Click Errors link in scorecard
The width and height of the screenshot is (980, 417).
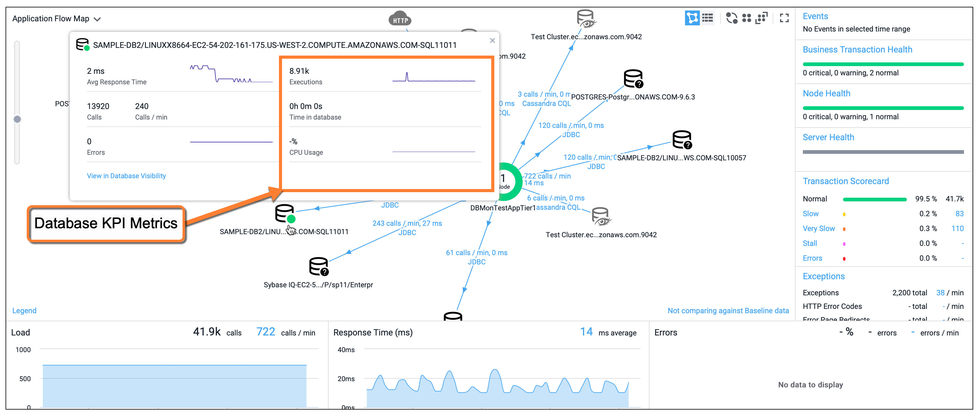[812, 258]
